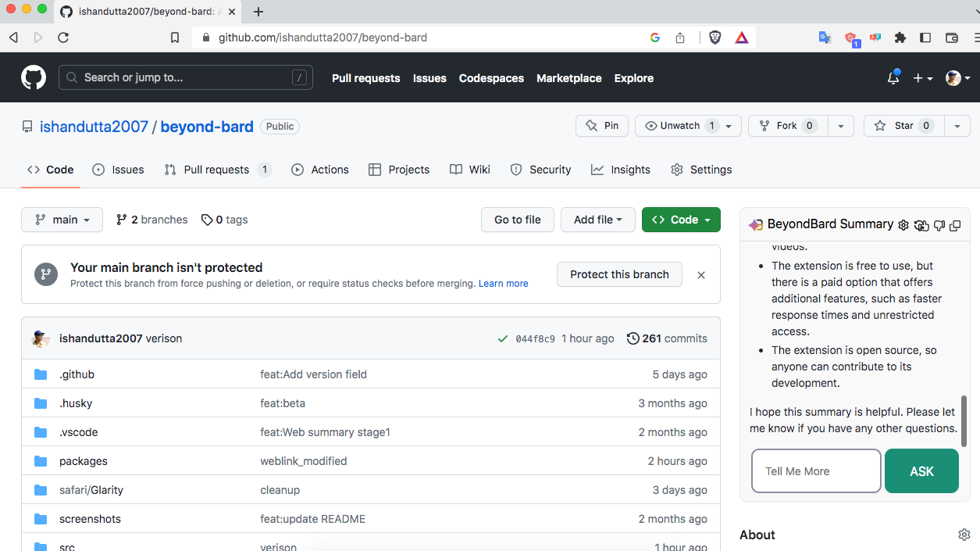Click the translate speech-bubble extension icon
Image resolution: width=980 pixels, height=551 pixels.
pos(875,38)
